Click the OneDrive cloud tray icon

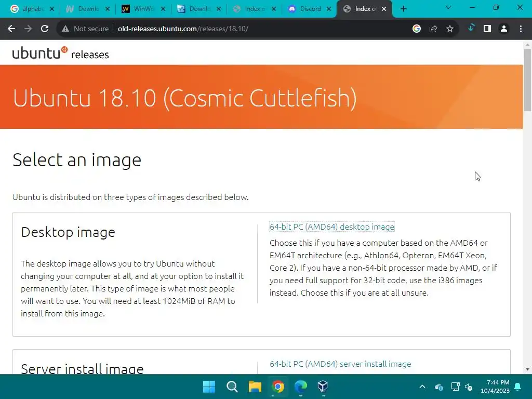pyautogui.click(x=438, y=387)
